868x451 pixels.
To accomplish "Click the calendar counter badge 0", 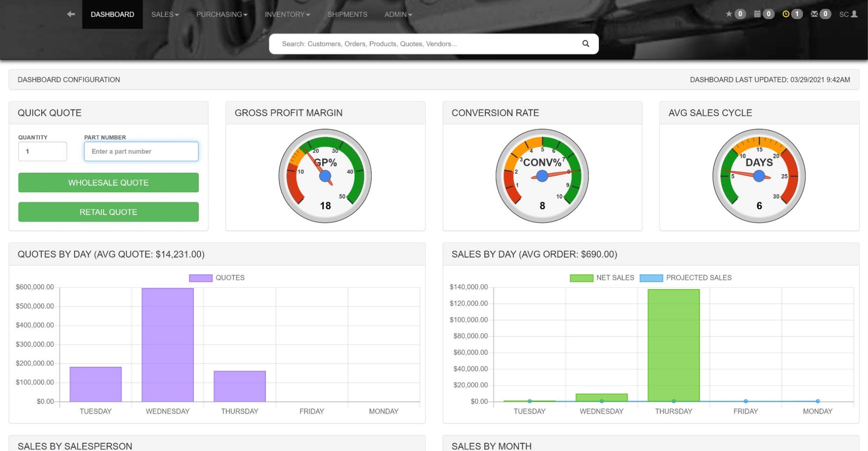I will [x=768, y=14].
